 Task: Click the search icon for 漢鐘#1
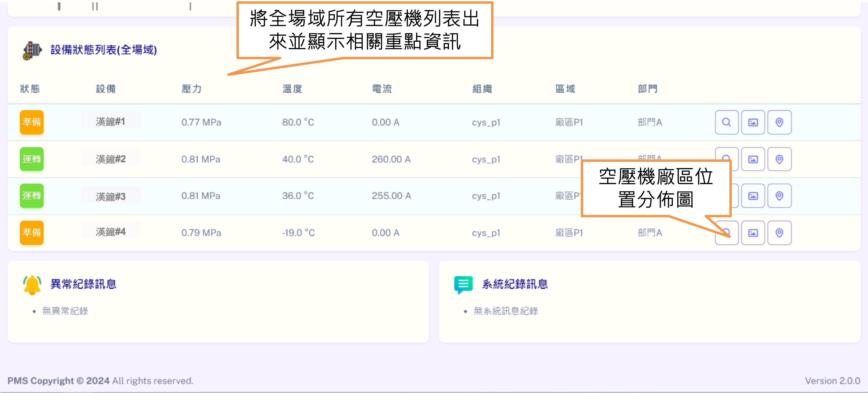[x=726, y=122]
